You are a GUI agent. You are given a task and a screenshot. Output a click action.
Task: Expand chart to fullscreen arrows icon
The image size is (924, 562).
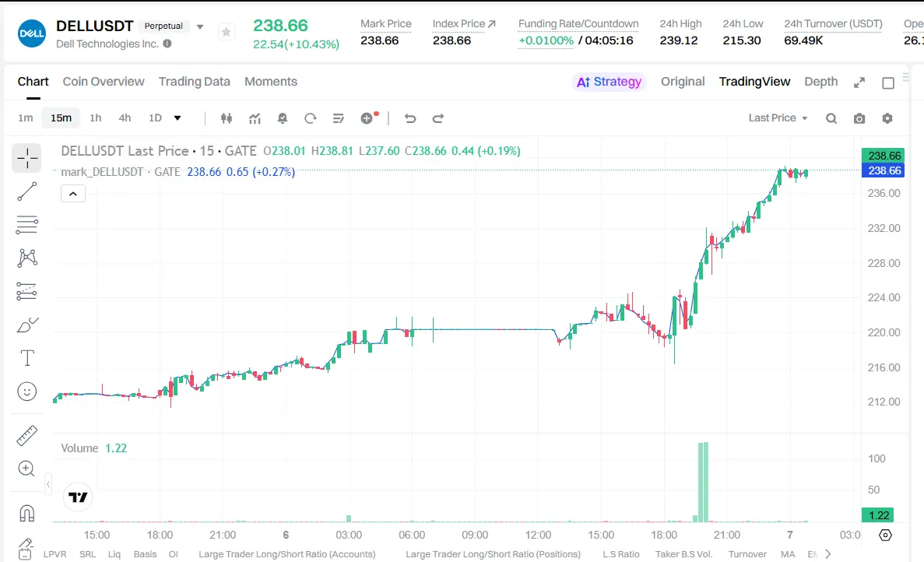[859, 83]
